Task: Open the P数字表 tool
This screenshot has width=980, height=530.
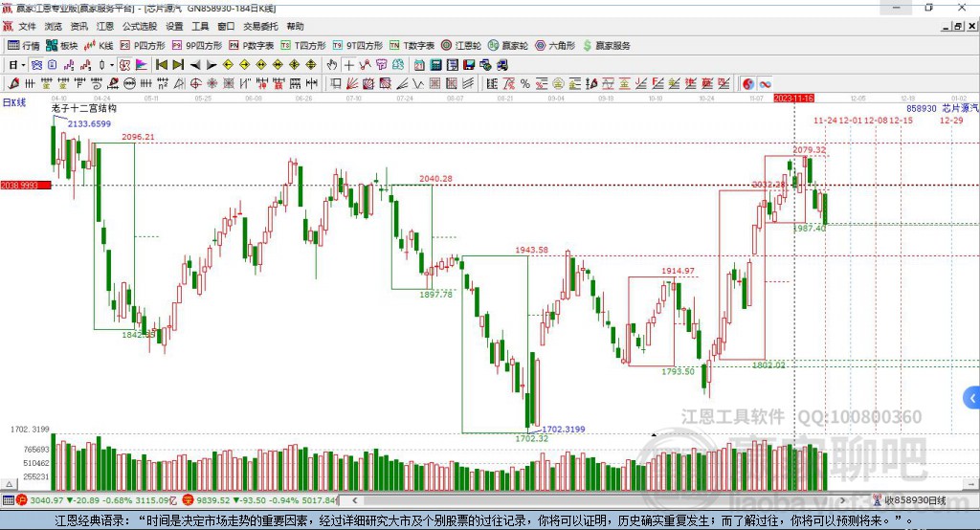Action: click(x=252, y=46)
